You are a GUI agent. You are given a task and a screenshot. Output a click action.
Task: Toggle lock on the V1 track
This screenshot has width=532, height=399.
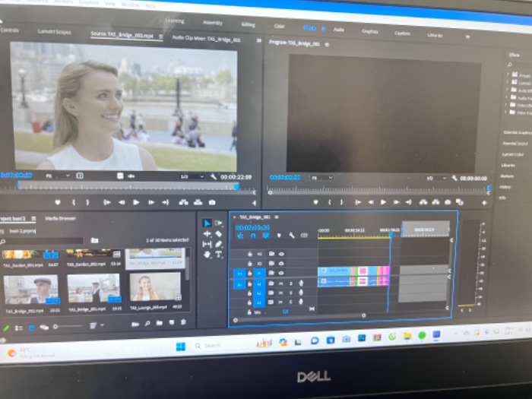click(250, 273)
